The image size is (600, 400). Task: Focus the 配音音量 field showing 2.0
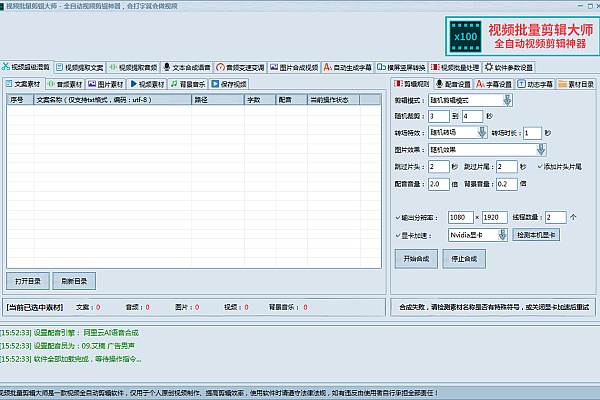coord(439,184)
